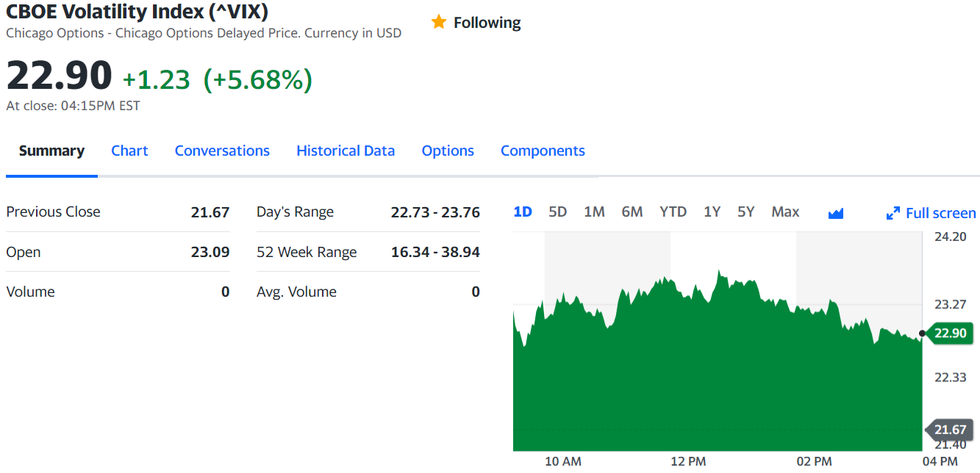Click the 24.20 y-axis label

(951, 236)
